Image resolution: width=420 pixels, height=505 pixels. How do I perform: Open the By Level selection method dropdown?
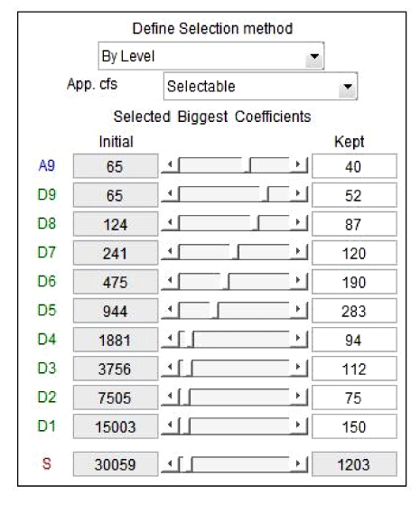[211, 56]
